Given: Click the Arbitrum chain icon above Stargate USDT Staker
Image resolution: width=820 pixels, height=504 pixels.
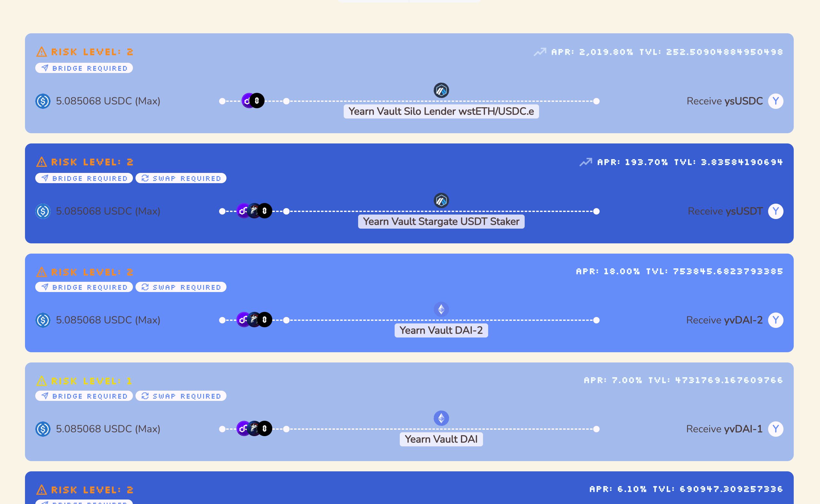Looking at the screenshot, I should (x=441, y=201).
